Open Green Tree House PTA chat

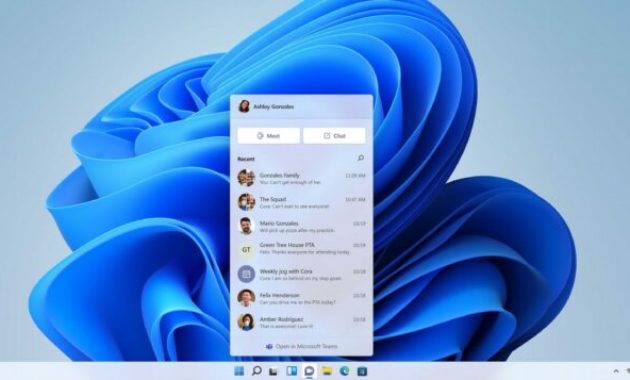[x=301, y=249]
